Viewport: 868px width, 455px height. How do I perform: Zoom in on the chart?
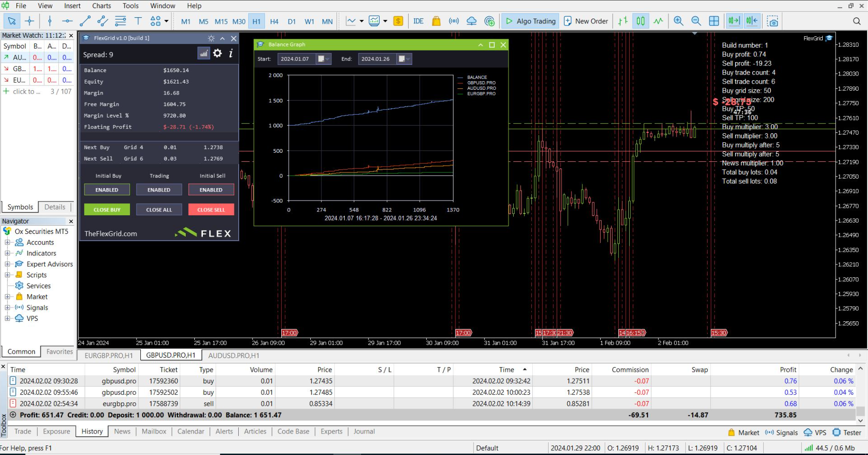click(x=678, y=21)
